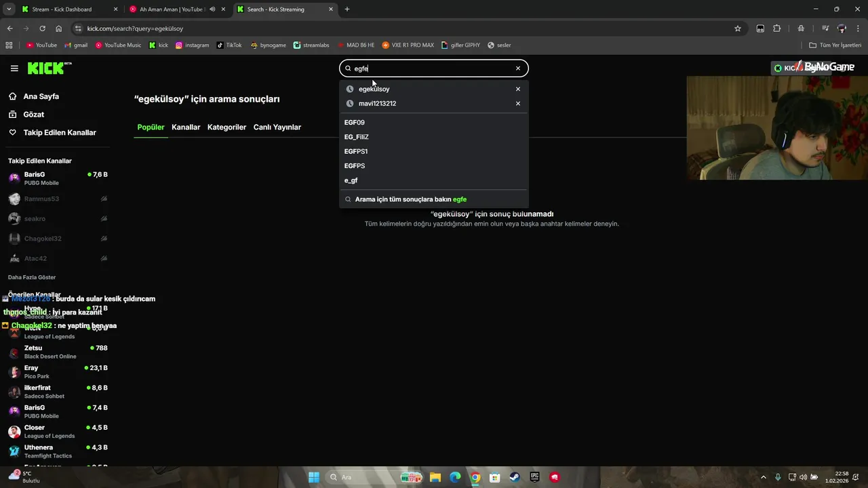Remove egekülsoy from recent searches

point(518,89)
